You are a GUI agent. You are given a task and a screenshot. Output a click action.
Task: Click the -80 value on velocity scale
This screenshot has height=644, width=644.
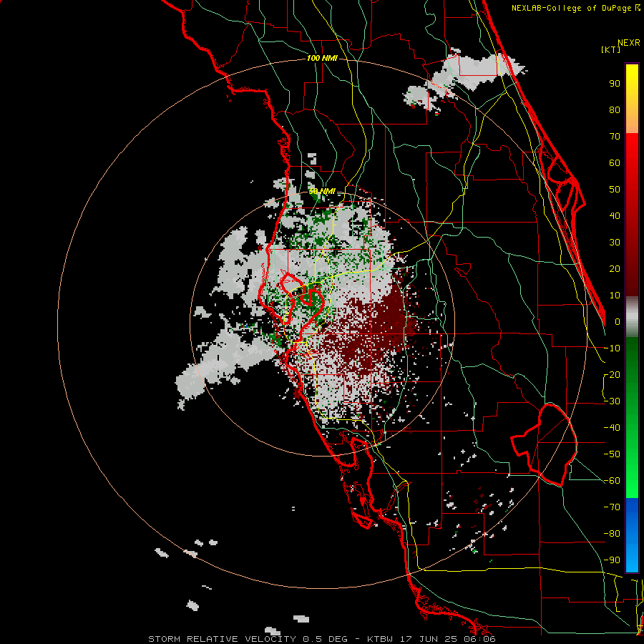612,534
